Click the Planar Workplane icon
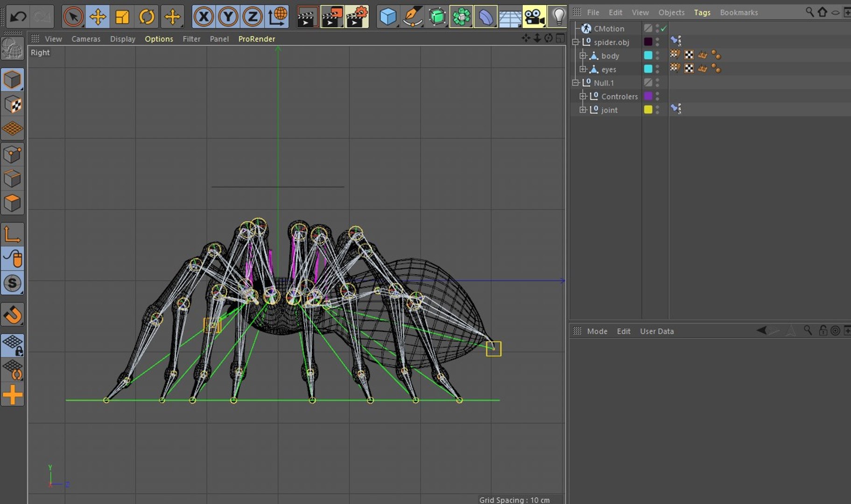This screenshot has width=851, height=504. [x=13, y=370]
